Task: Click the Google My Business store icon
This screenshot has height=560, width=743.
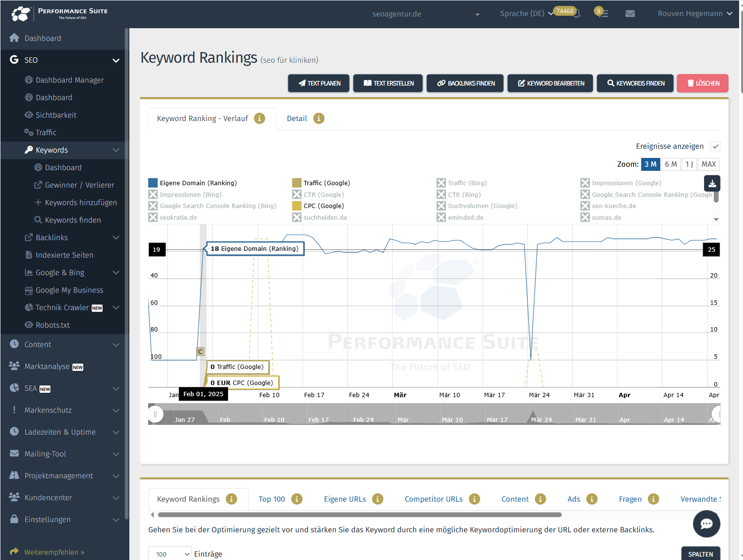Action: (29, 290)
